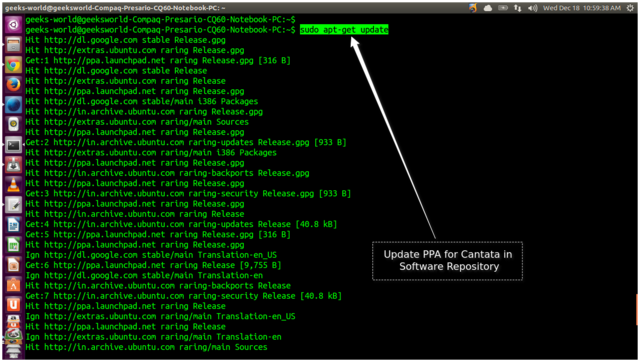The height and width of the screenshot is (362, 640).
Task: Open the Ubuntu Dash home launcher
Action: (13, 25)
